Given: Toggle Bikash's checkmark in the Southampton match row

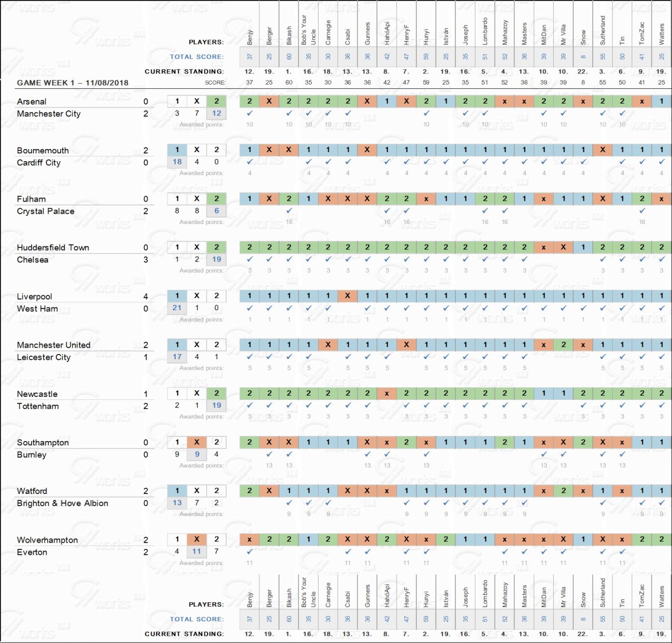Looking at the screenshot, I should (x=289, y=454).
